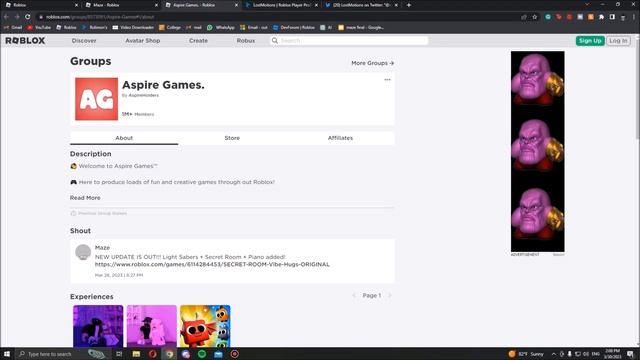Viewport: 640px width, 360px height.
Task: Click the Log In button
Action: (618, 40)
